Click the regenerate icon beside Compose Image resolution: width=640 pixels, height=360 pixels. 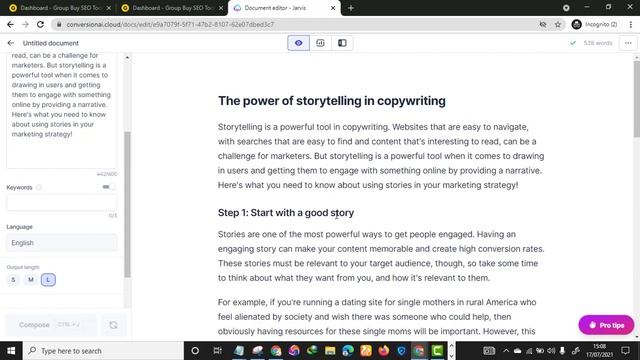tap(113, 325)
